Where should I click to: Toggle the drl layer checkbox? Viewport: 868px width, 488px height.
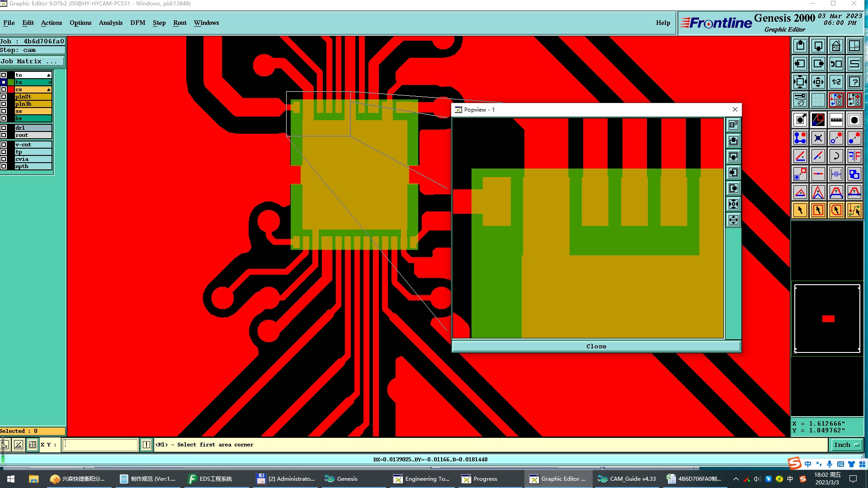(x=4, y=128)
